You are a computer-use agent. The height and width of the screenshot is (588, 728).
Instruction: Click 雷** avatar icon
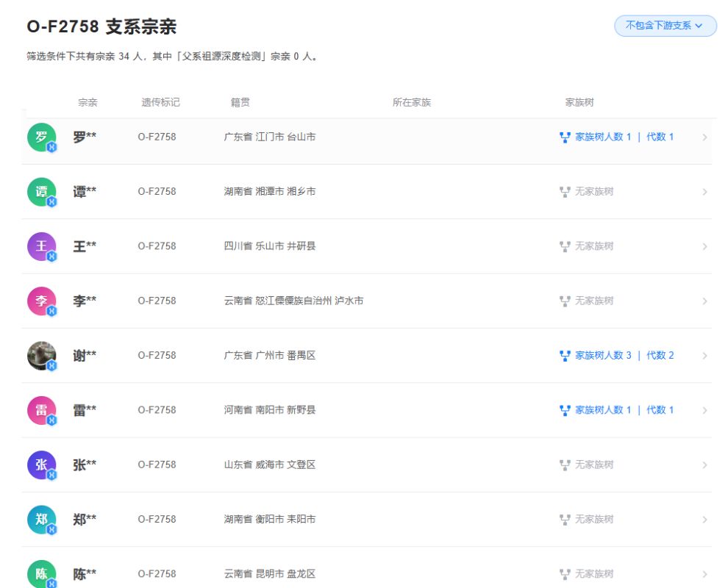[x=42, y=410]
